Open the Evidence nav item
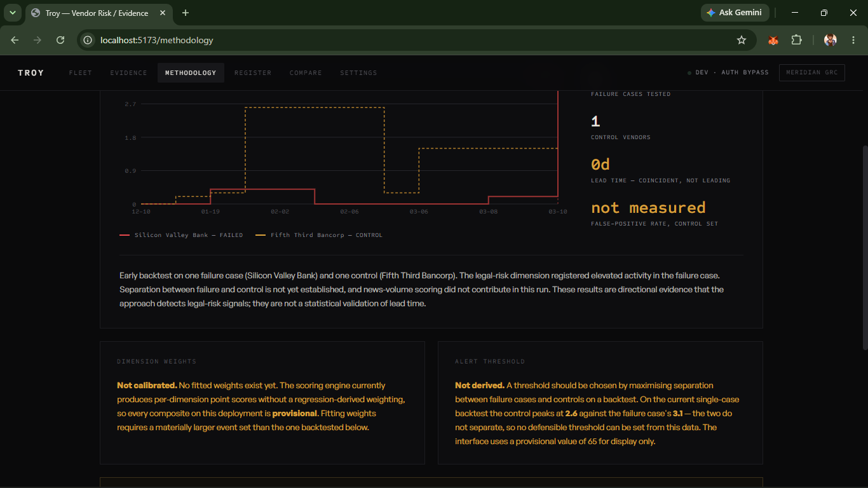Screen dimensions: 868x488 click(128, 73)
